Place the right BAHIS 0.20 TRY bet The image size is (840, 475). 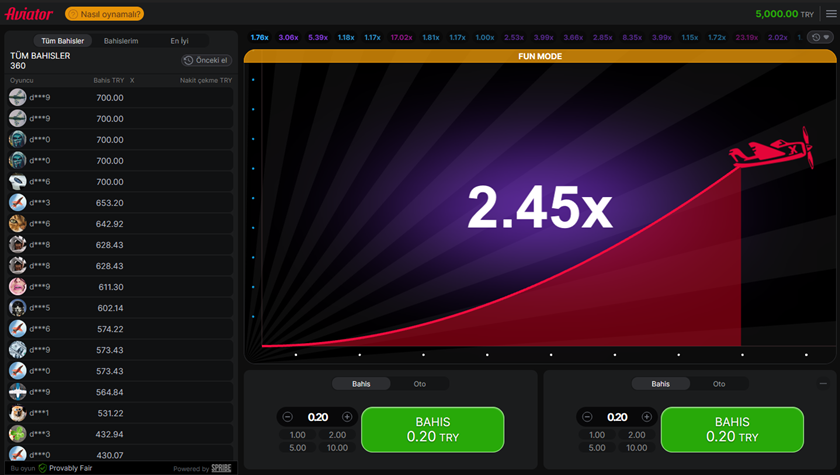732,429
